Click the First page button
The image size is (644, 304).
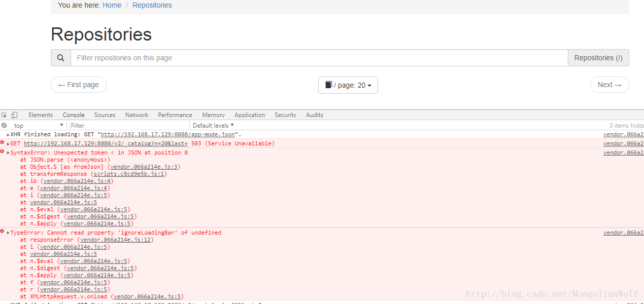[x=79, y=85]
